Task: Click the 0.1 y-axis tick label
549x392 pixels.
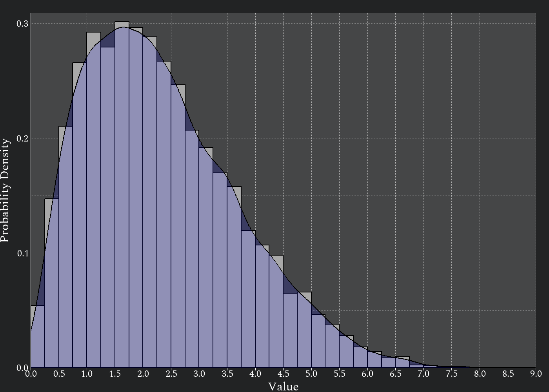Action: [22, 253]
